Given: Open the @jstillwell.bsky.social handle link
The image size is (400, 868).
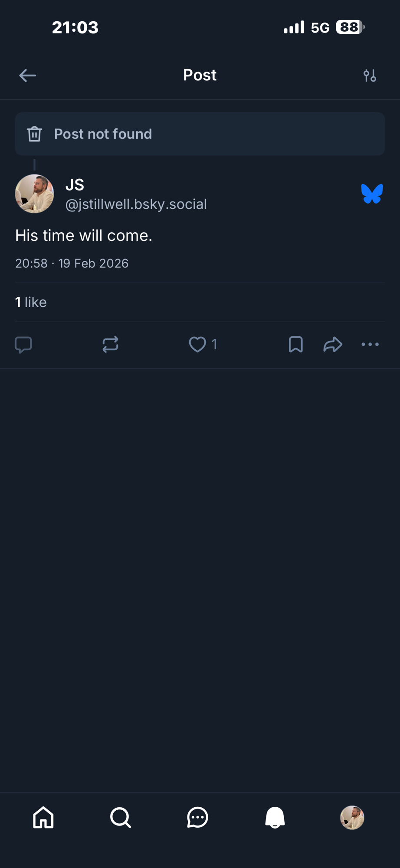Looking at the screenshot, I should pyautogui.click(x=136, y=204).
